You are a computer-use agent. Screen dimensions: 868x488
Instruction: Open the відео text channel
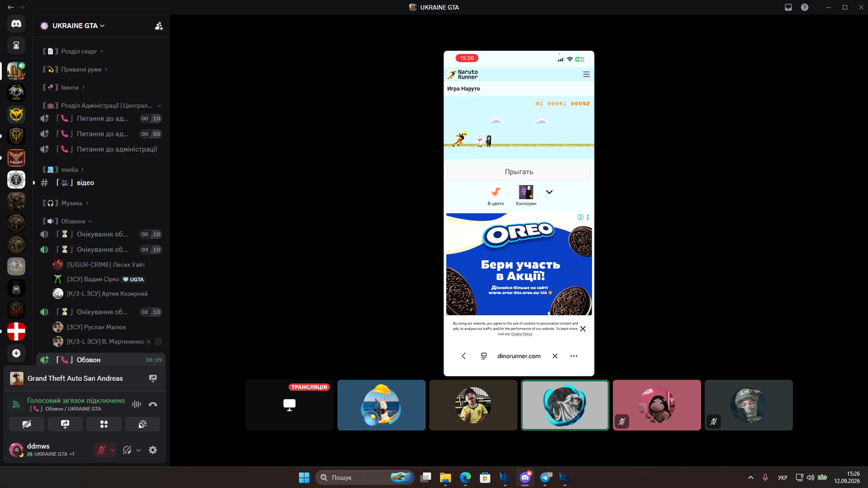[100, 183]
